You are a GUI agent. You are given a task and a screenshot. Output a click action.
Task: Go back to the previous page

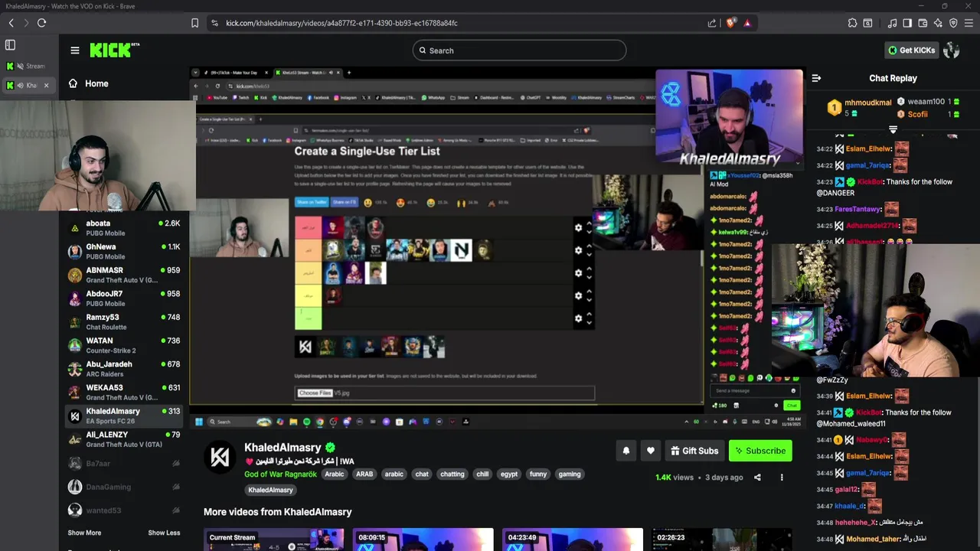pos(11,23)
